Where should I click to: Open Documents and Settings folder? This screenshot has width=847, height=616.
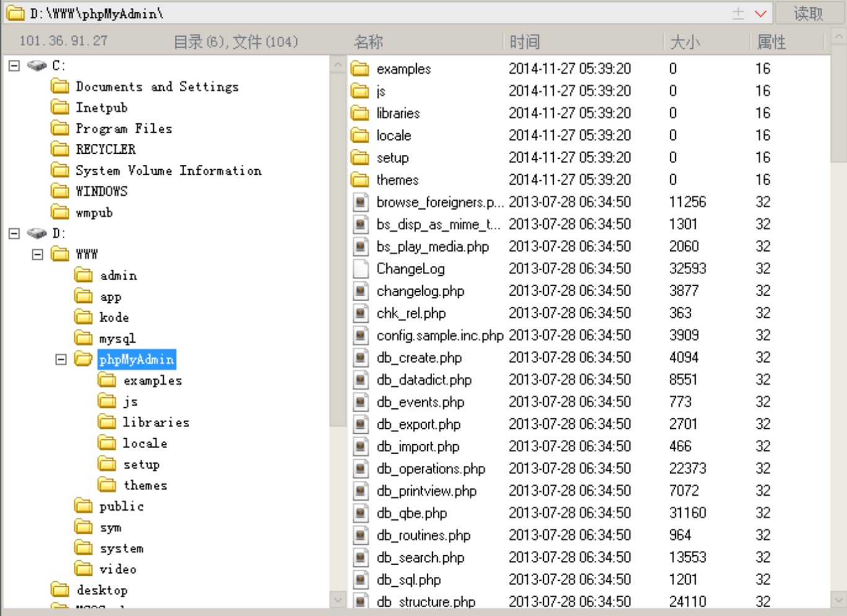click(157, 87)
